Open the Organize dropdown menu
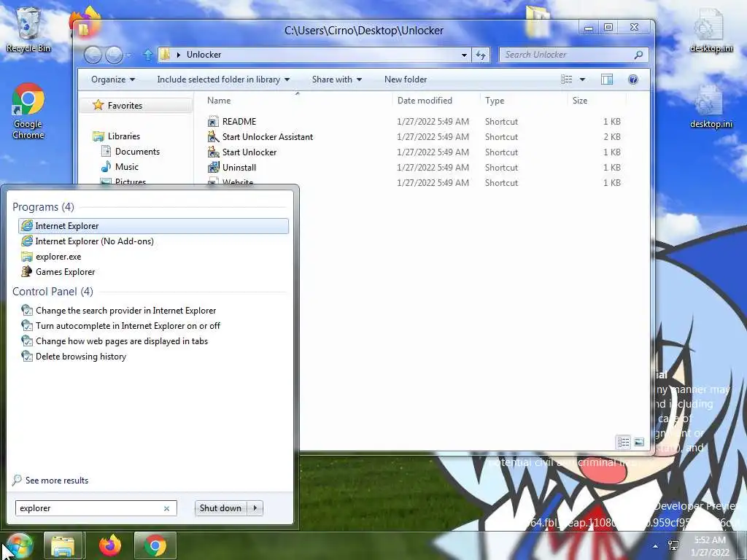Image resolution: width=747 pixels, height=560 pixels. pyautogui.click(x=113, y=79)
